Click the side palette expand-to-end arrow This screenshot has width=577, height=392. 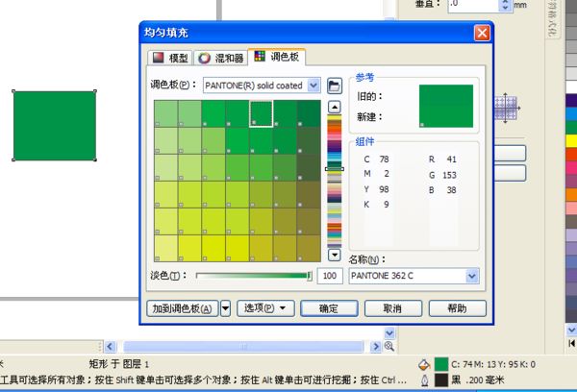571,343
